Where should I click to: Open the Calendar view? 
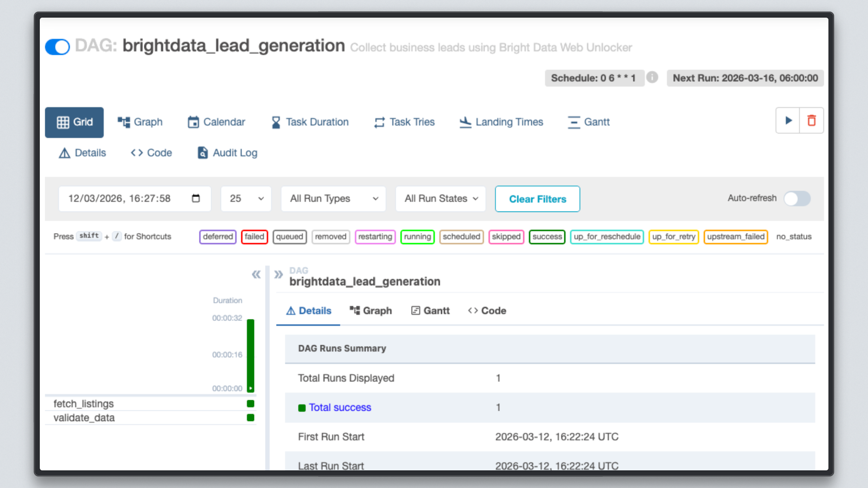[x=216, y=122]
